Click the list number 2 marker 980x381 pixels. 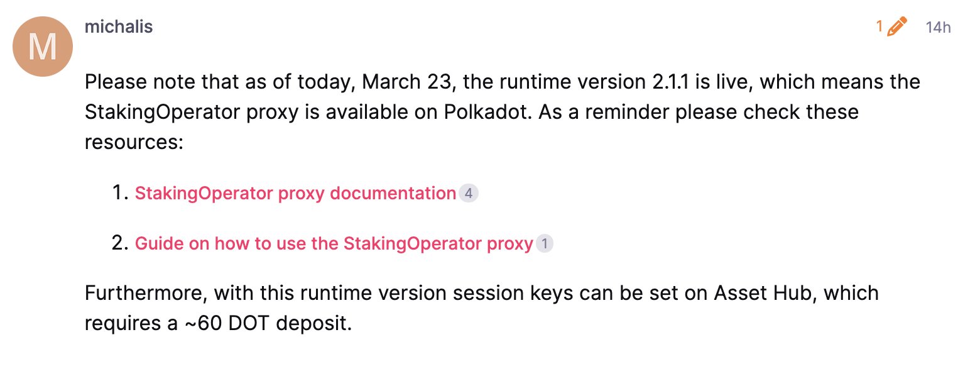(119, 243)
